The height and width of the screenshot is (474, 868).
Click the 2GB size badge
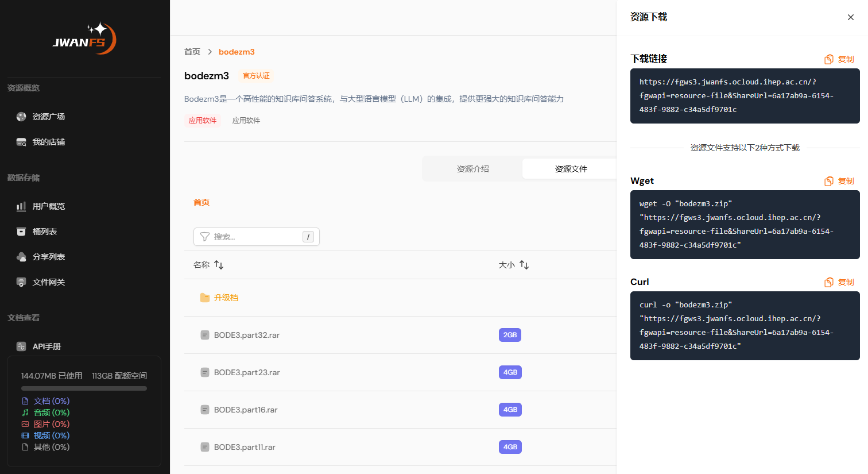(x=510, y=335)
